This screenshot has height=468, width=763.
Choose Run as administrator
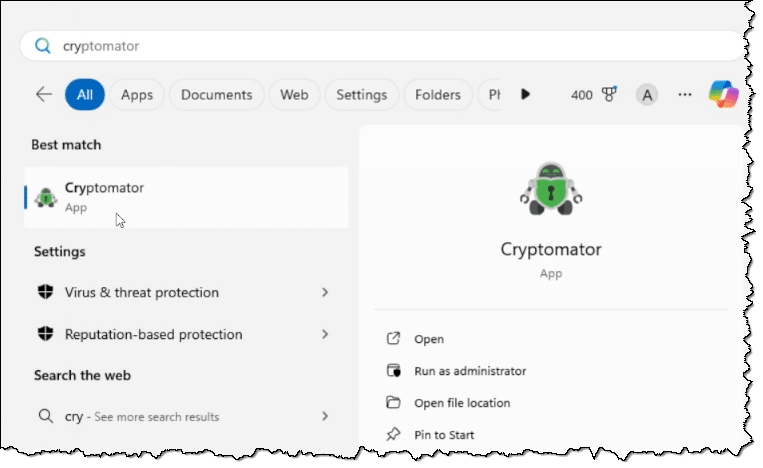click(x=470, y=371)
